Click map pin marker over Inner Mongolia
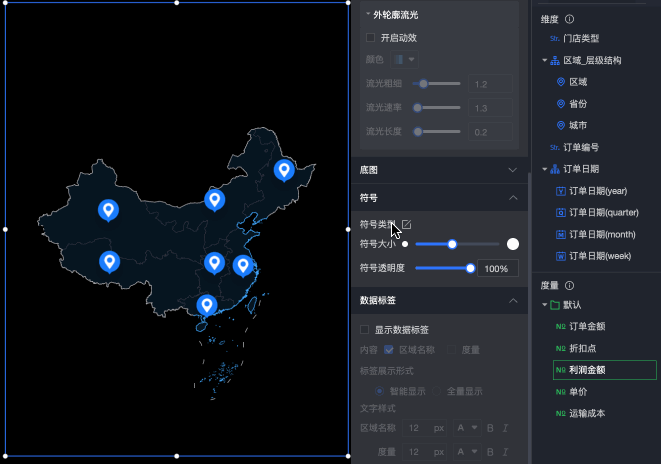This screenshot has width=661, height=464. pyautogui.click(x=215, y=200)
